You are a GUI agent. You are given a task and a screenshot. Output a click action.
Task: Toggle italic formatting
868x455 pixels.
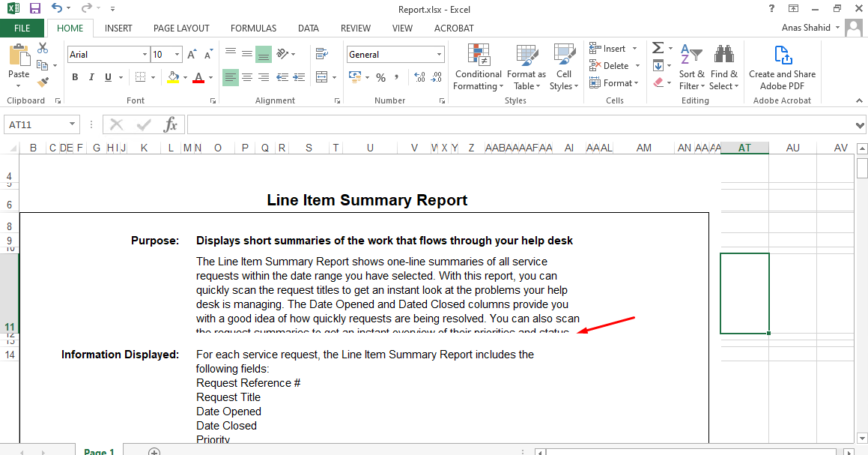(91, 77)
